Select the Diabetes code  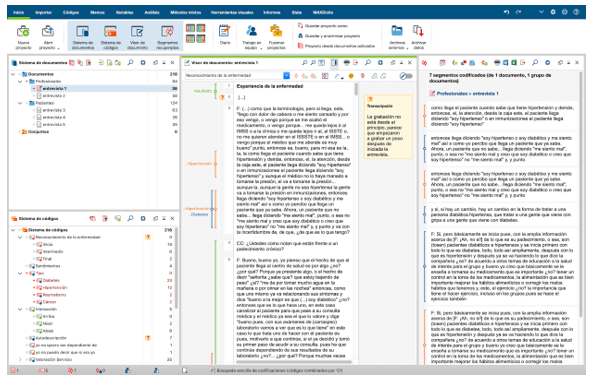48,281
